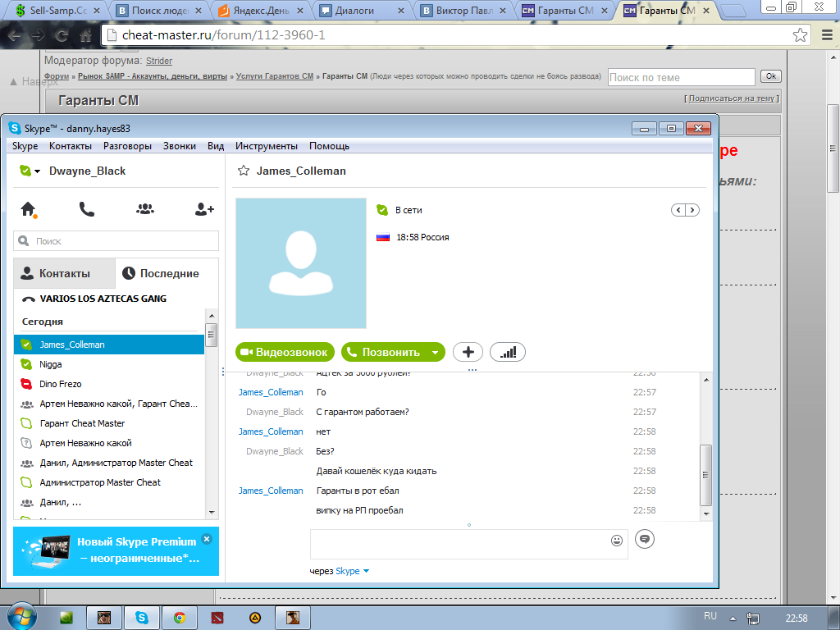The width and height of the screenshot is (840, 630).
Task: Open the Звонки menu
Action: click(180, 146)
